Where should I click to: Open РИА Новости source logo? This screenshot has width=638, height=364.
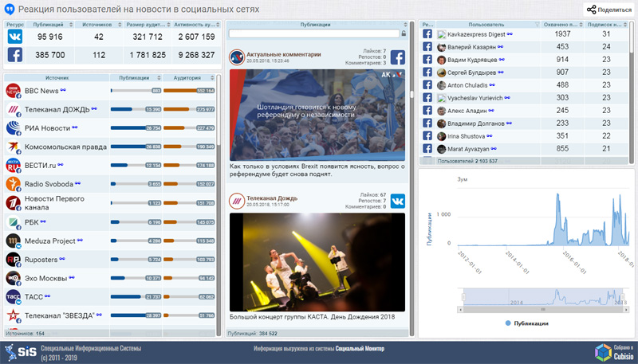(13, 128)
